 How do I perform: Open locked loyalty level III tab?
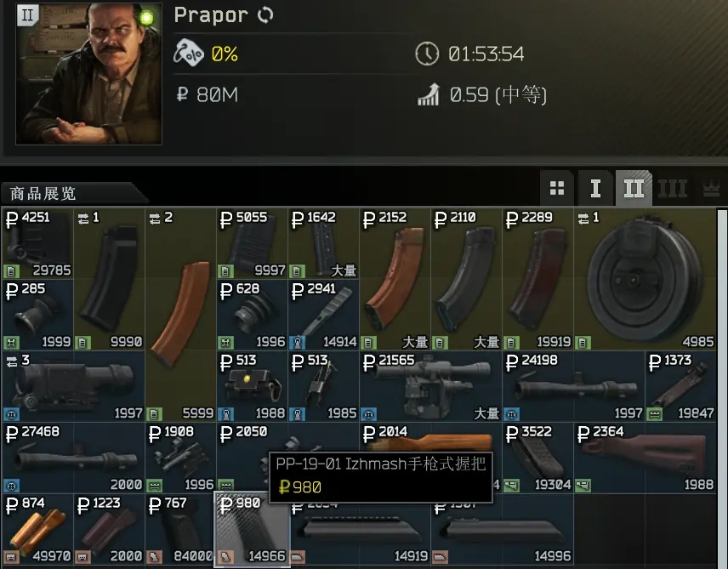(672, 188)
